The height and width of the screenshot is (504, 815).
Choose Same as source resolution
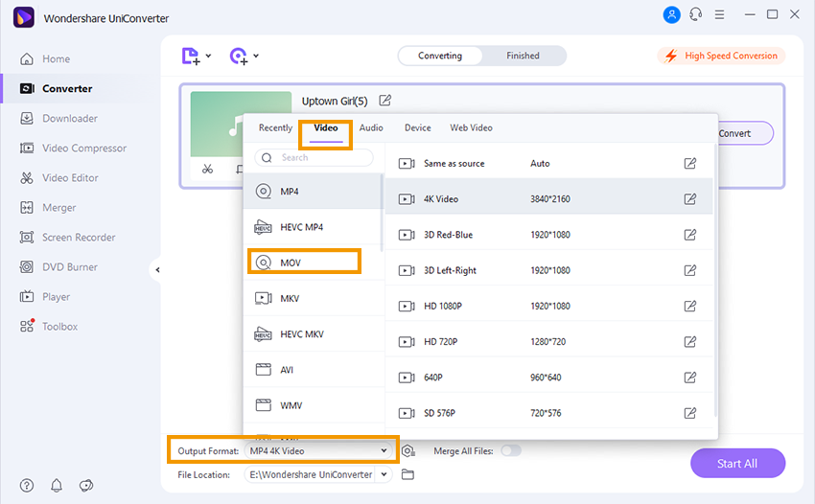coord(548,163)
